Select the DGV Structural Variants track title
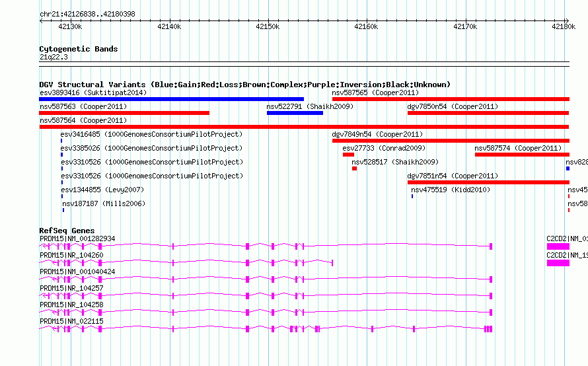This screenshot has height=366, width=588. [245, 85]
